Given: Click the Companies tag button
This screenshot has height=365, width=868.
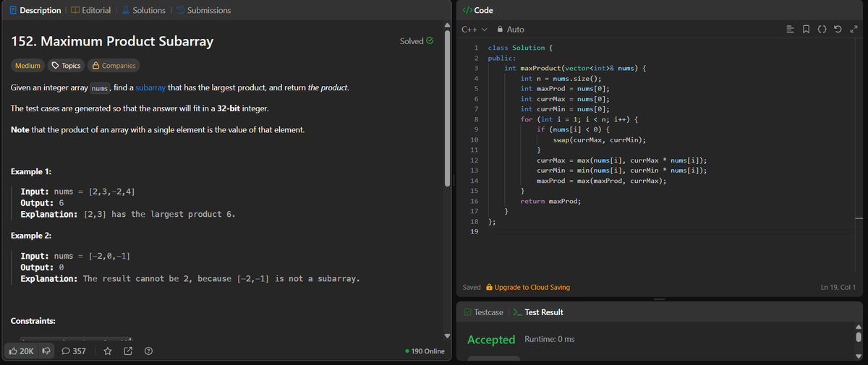Looking at the screenshot, I should [x=113, y=66].
